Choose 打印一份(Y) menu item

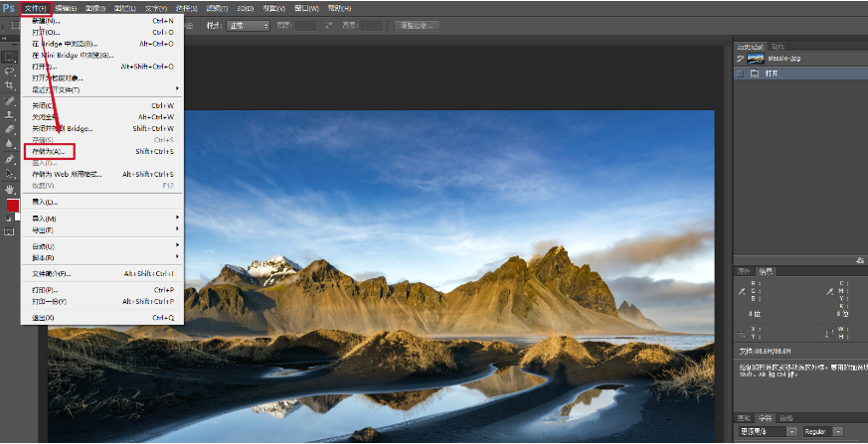102,301
